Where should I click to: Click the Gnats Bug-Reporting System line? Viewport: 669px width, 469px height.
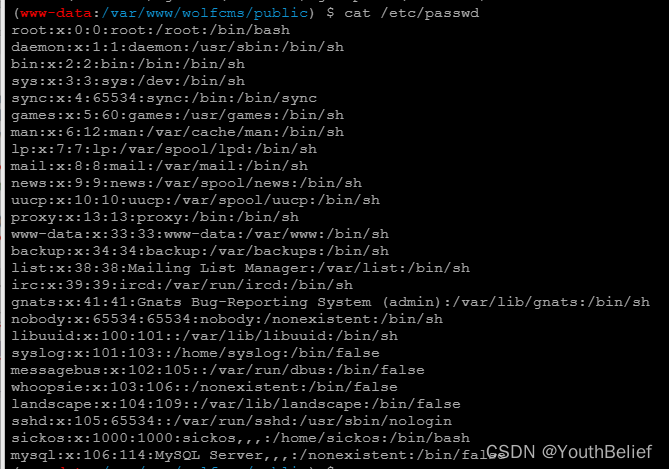click(331, 302)
